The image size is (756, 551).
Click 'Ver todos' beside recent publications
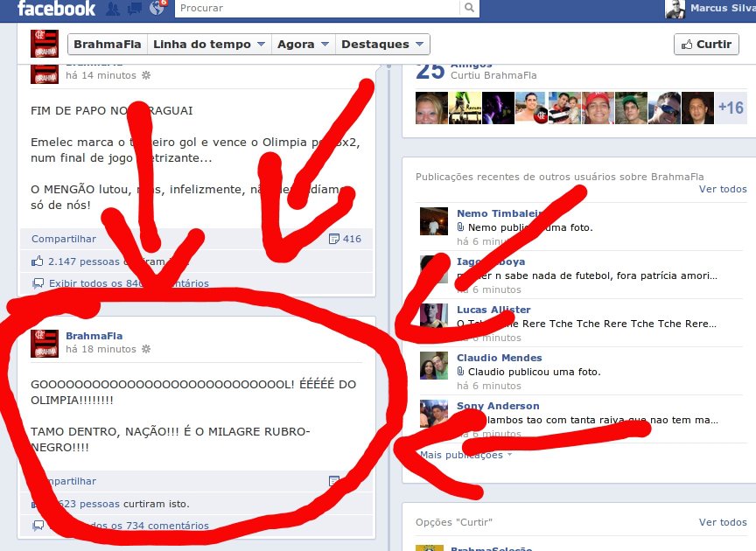click(723, 189)
